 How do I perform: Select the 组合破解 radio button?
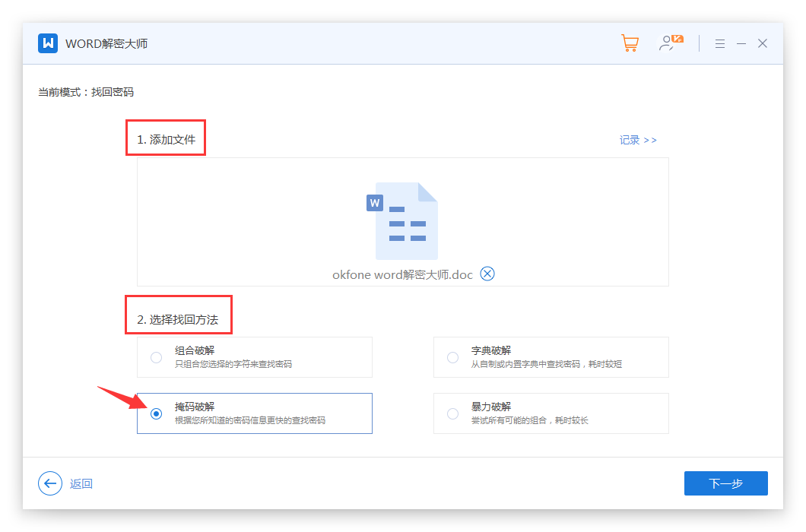[157, 357]
